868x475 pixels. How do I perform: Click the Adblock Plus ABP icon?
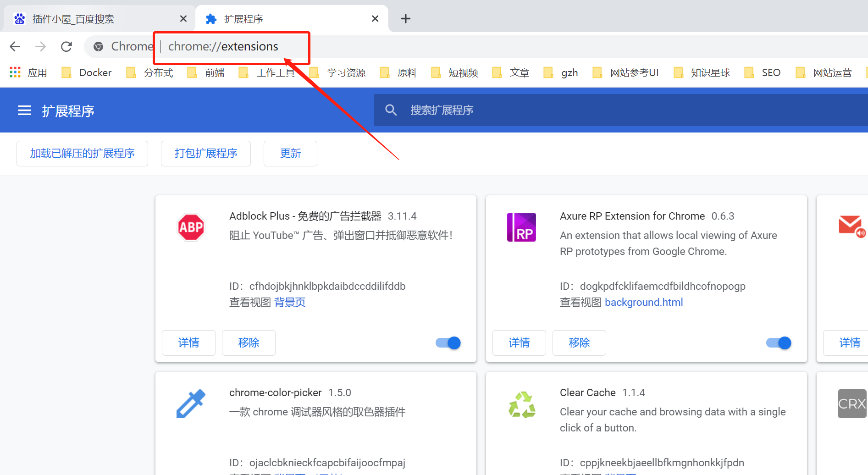(x=191, y=227)
